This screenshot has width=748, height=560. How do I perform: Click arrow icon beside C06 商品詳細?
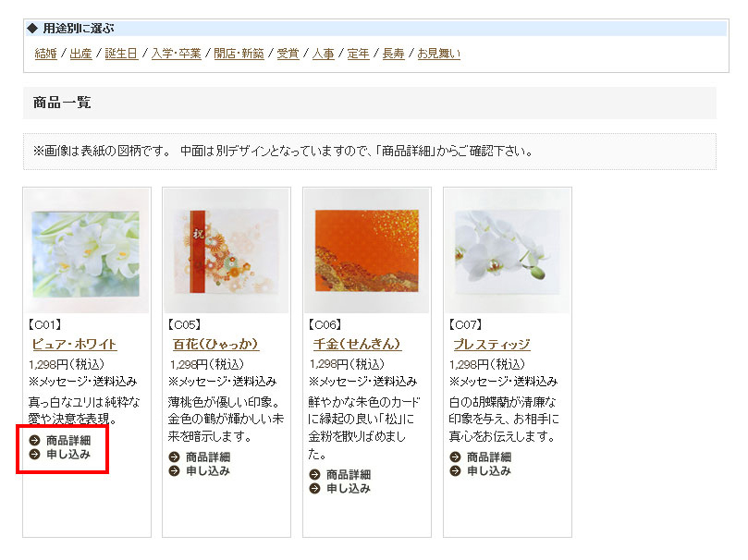[x=314, y=474]
